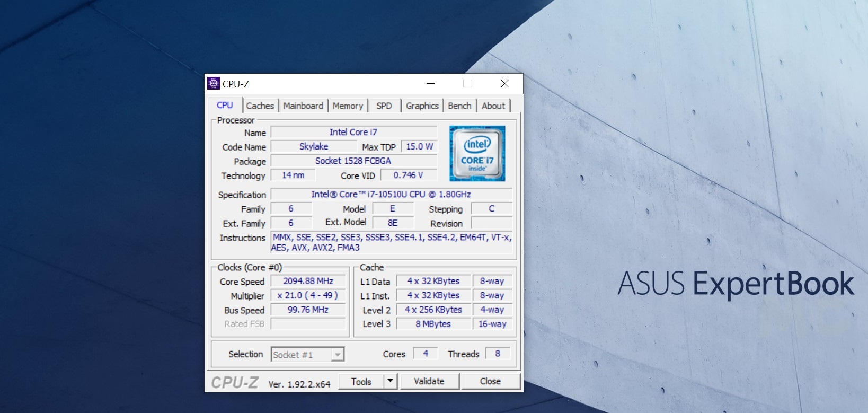
Task: Open the Graphics tab
Action: pyautogui.click(x=422, y=106)
